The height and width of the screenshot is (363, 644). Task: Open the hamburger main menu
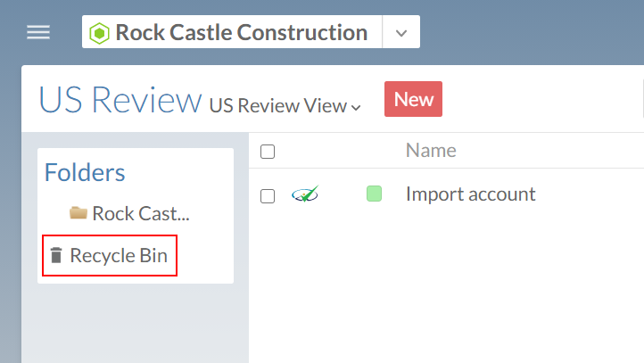click(38, 33)
